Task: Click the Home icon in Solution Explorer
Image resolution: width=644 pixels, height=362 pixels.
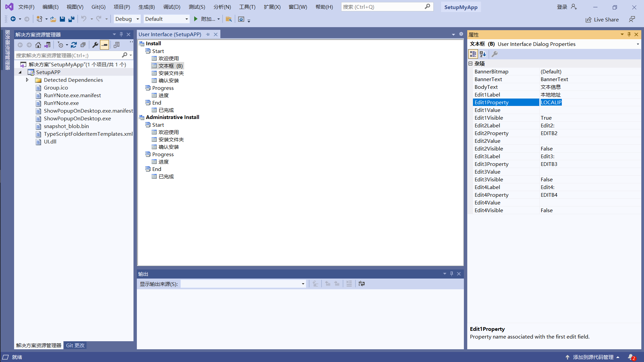Action: click(38, 45)
